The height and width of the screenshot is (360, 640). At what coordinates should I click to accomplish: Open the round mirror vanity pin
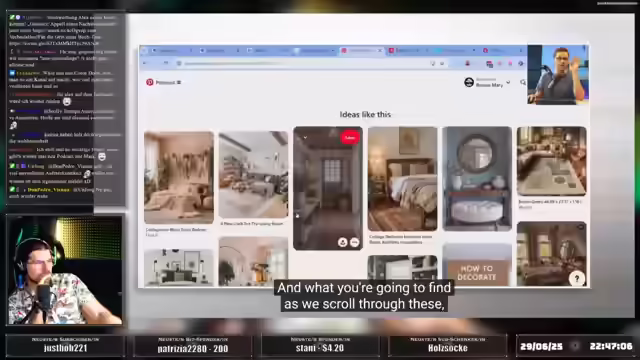[477, 179]
